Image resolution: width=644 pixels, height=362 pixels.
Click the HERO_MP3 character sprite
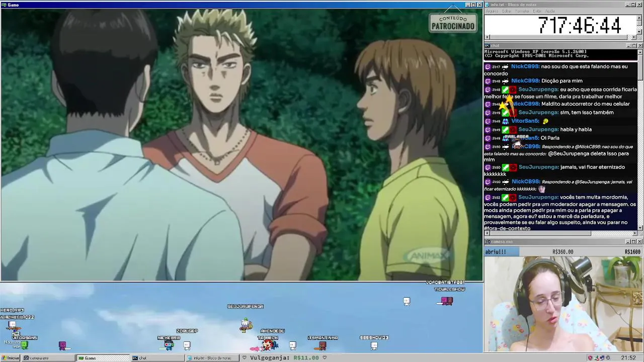pyautogui.click(x=13, y=324)
